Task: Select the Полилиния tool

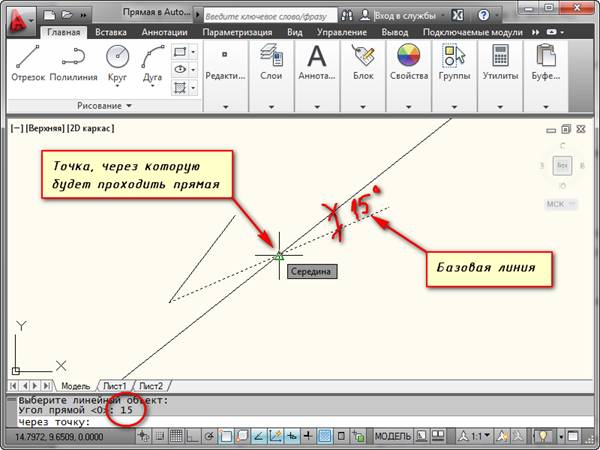Action: click(73, 63)
